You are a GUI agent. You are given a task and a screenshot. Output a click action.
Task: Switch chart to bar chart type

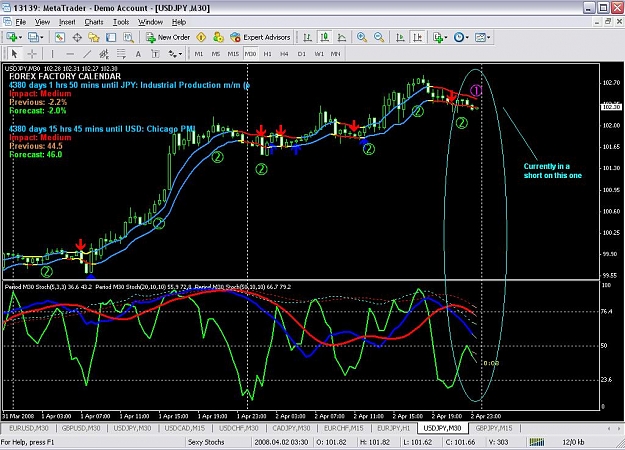click(307, 37)
